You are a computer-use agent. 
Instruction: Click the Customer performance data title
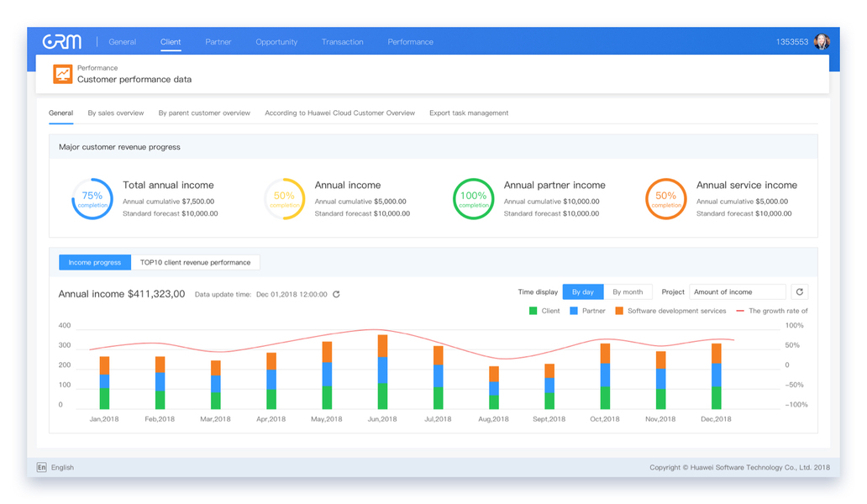[134, 80]
